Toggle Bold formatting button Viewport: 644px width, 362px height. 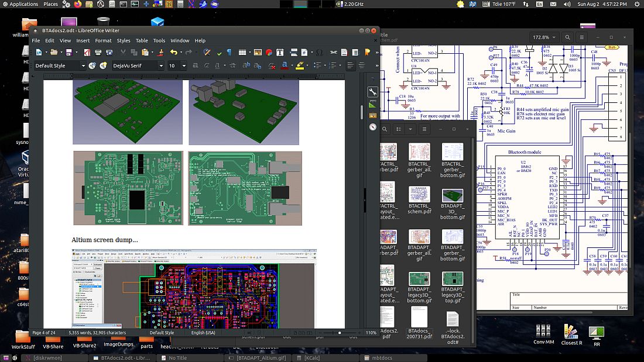(x=195, y=65)
